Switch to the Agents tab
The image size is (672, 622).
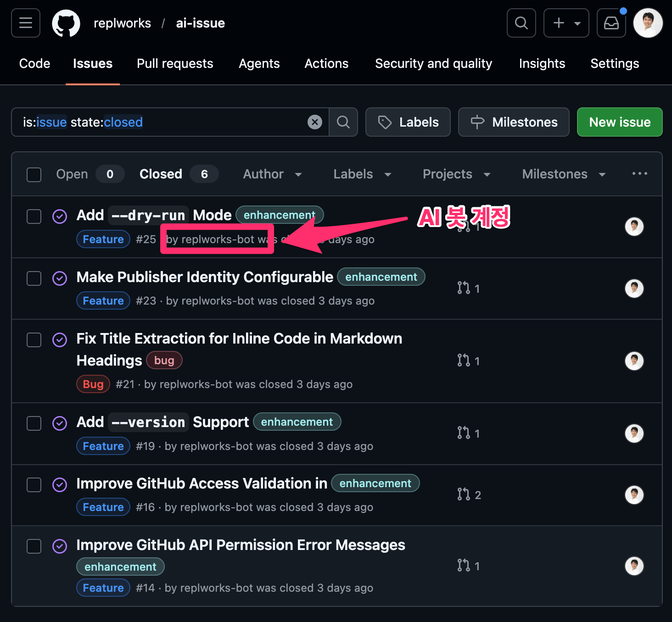pos(259,63)
